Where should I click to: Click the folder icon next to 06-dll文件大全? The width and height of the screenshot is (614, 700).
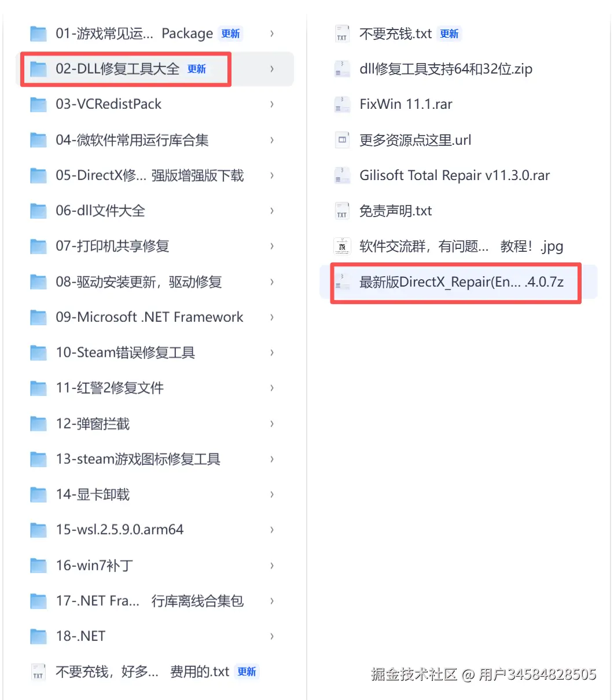tap(38, 211)
